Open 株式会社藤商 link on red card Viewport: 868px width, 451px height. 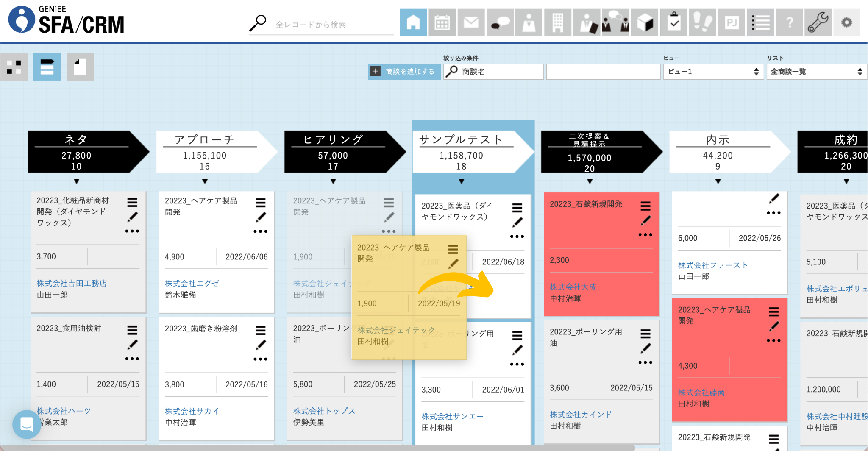coord(701,393)
